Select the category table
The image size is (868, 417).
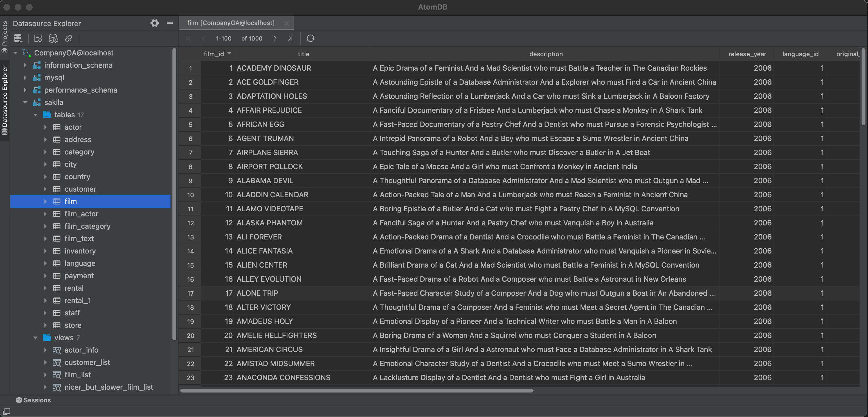[x=79, y=152]
